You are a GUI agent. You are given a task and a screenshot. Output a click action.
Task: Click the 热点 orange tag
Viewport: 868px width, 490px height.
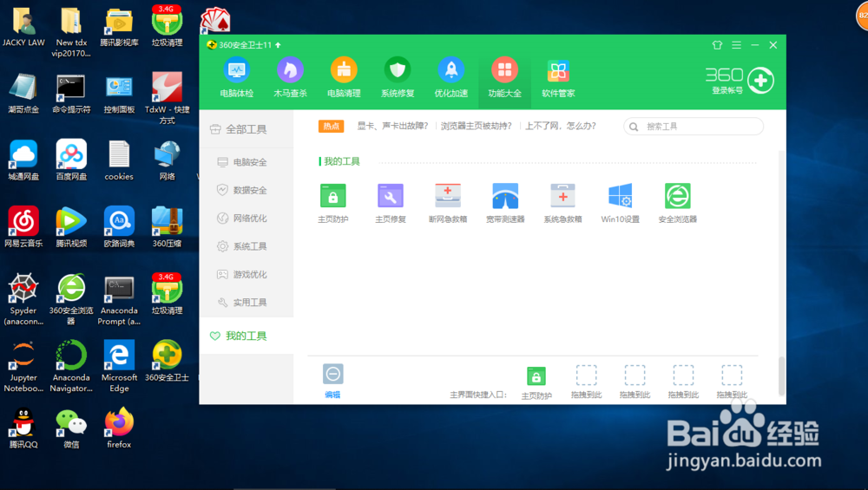(331, 126)
